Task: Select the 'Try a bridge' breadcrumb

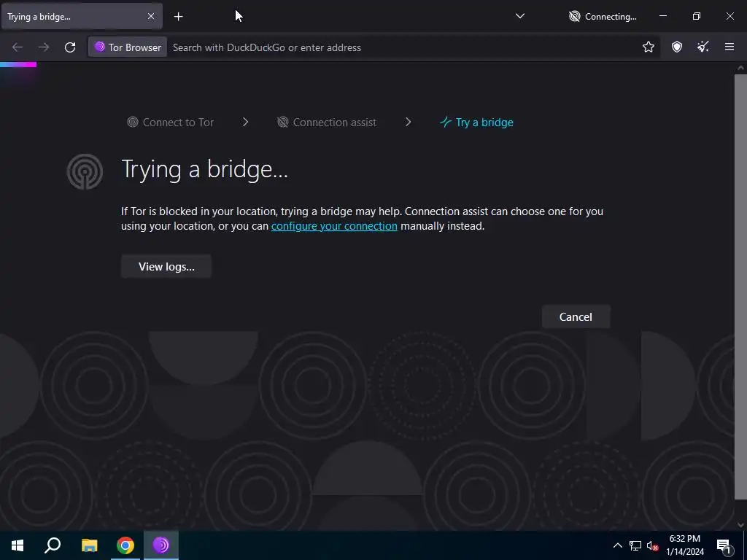Action: (x=476, y=122)
